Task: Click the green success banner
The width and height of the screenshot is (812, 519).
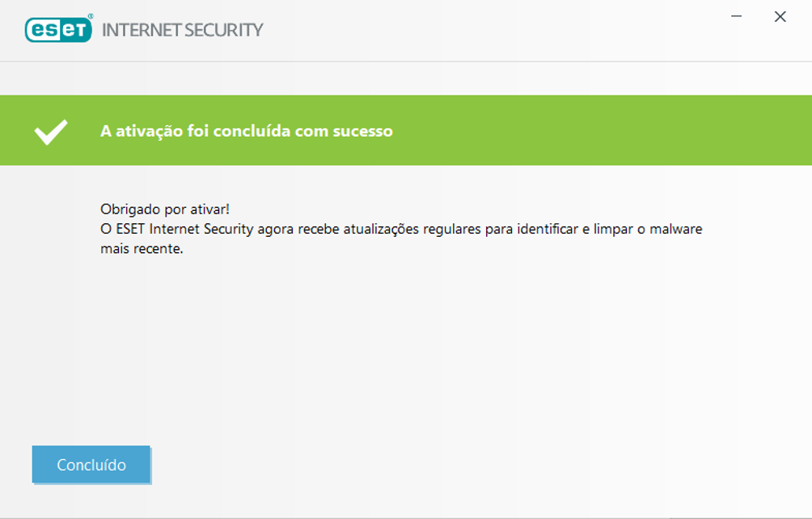Action: tap(566, 131)
